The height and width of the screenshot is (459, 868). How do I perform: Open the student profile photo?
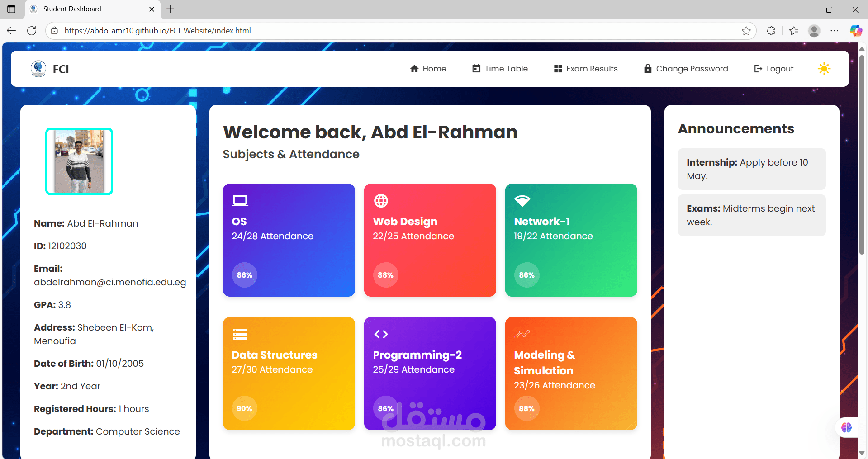click(79, 161)
